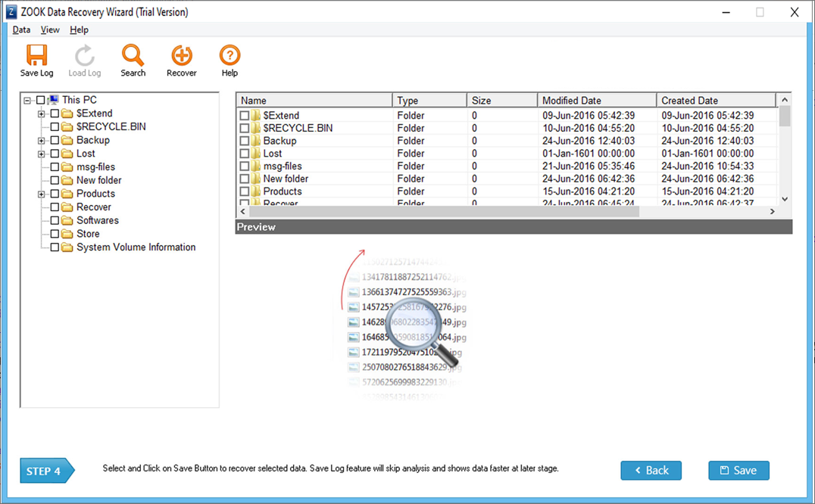Click the STEP 4 indicator
Viewport: 815px width, 504px height.
click(47, 471)
